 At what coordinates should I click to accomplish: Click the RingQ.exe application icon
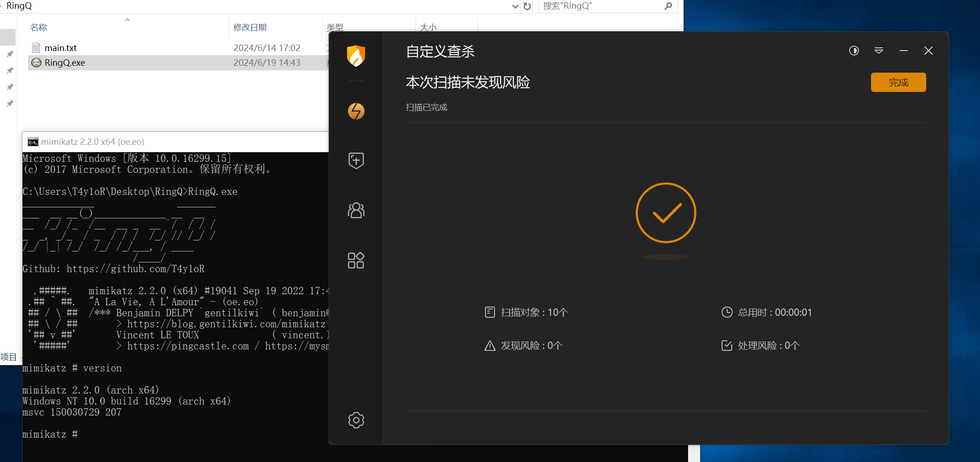pos(36,63)
